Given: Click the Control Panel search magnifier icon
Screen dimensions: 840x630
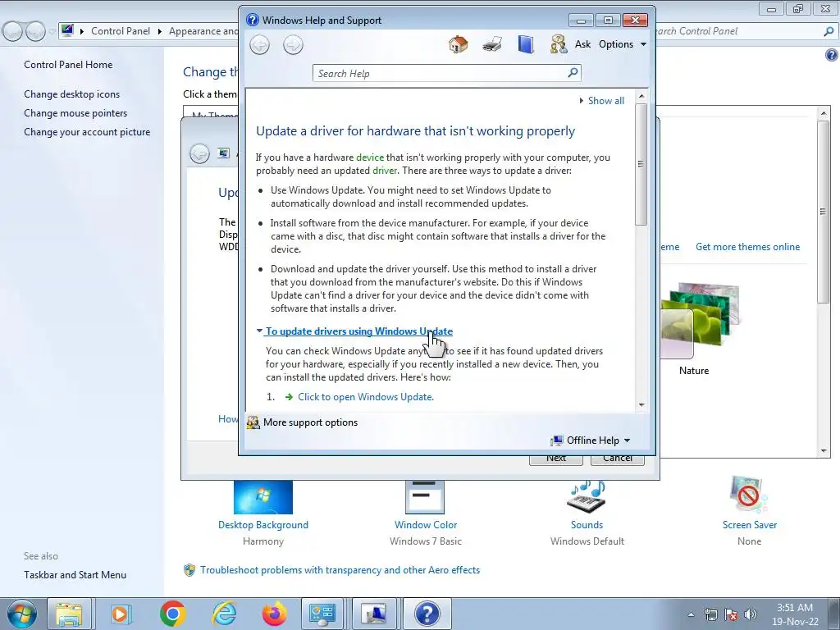Looking at the screenshot, I should 829,32.
